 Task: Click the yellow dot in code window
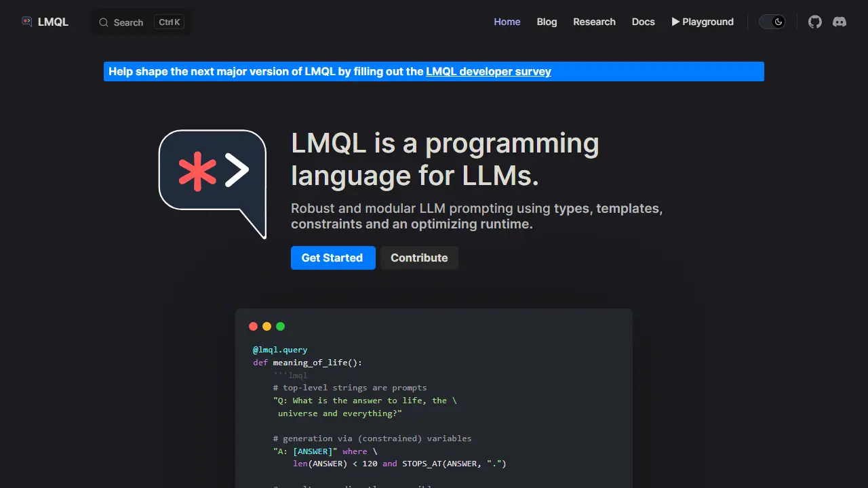click(x=267, y=326)
